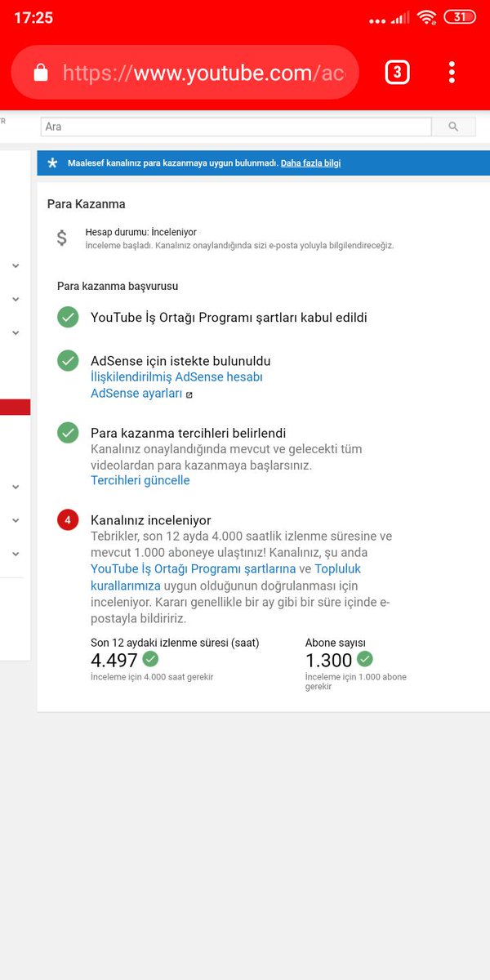Expand the third sidebar chevron

(x=15, y=332)
